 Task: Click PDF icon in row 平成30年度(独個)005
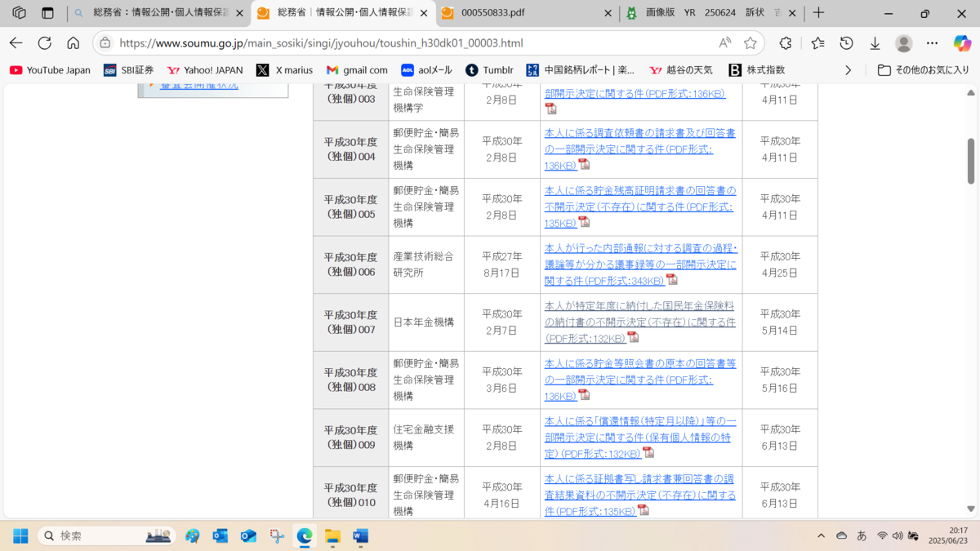584,221
